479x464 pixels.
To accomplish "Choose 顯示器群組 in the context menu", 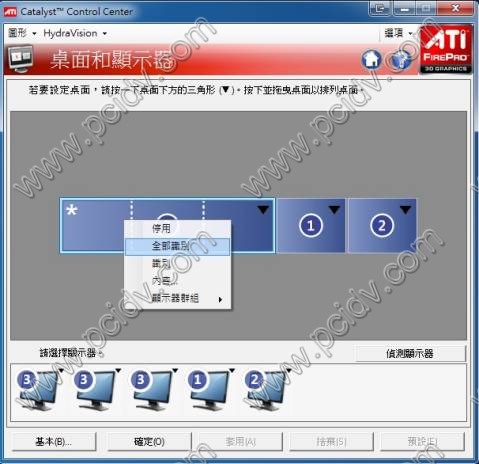I will 178,298.
